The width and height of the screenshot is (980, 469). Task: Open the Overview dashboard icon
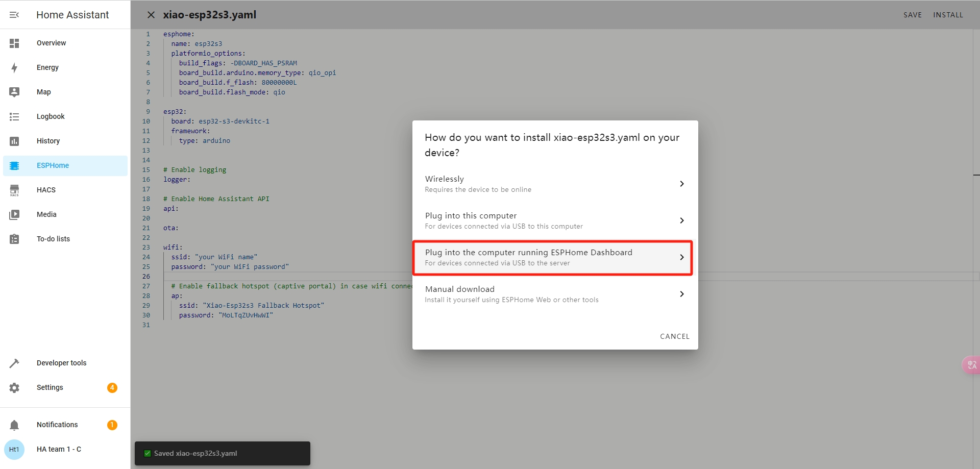[x=14, y=43]
